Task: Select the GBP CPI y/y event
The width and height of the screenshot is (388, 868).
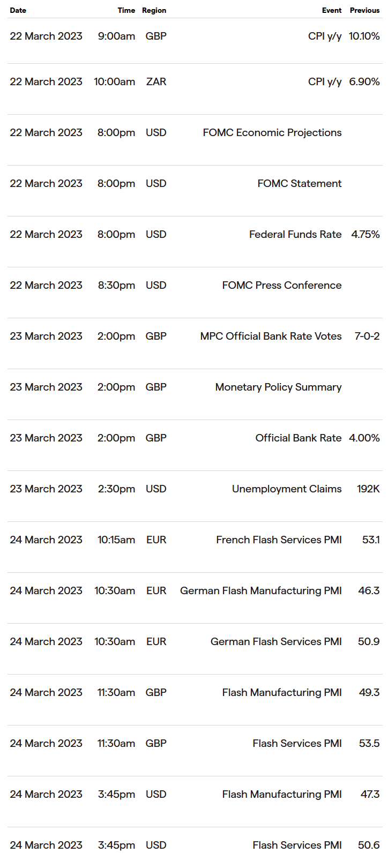Action: coord(325,36)
